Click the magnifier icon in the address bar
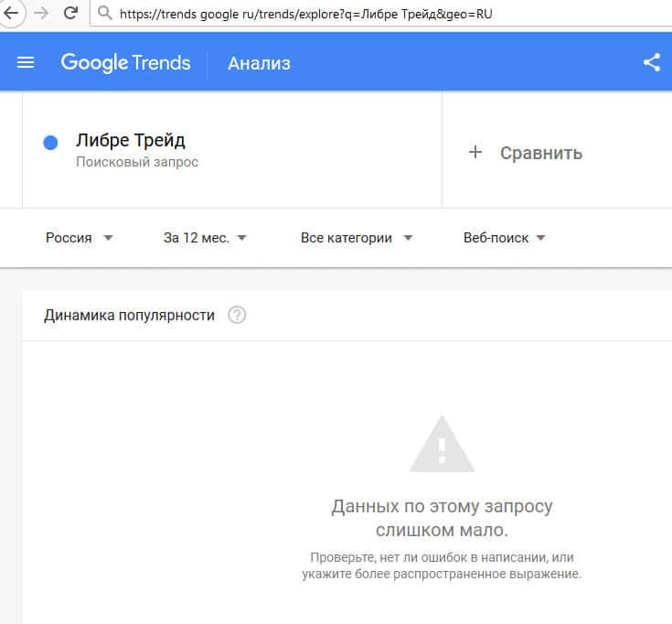This screenshot has width=672, height=624. (104, 14)
